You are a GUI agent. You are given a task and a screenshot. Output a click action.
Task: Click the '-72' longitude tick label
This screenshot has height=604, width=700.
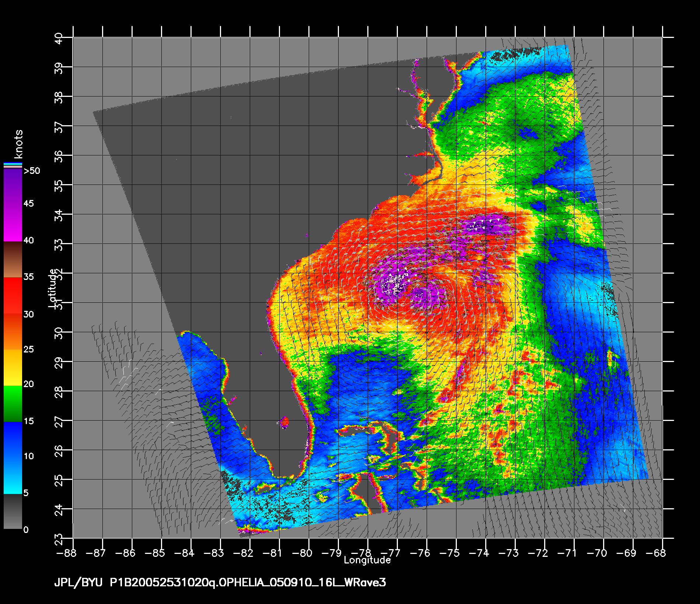click(538, 553)
